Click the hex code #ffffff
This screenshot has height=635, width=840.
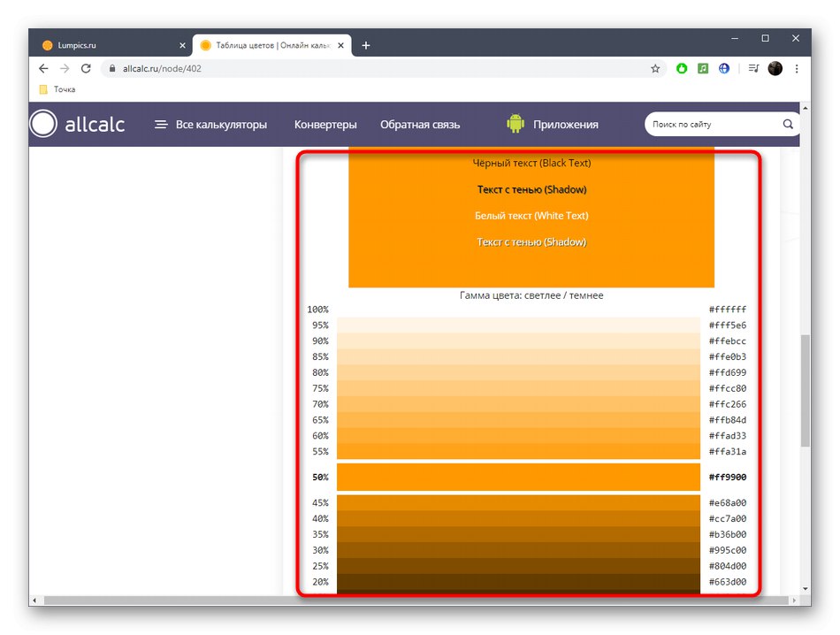click(728, 310)
